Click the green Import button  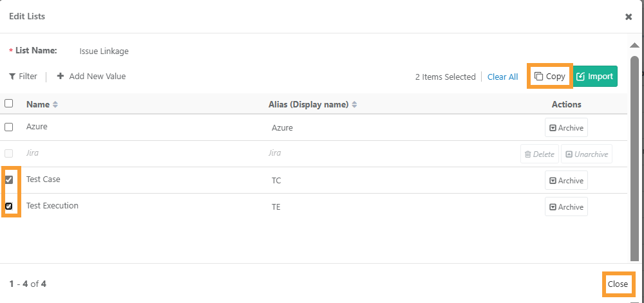[x=594, y=77]
